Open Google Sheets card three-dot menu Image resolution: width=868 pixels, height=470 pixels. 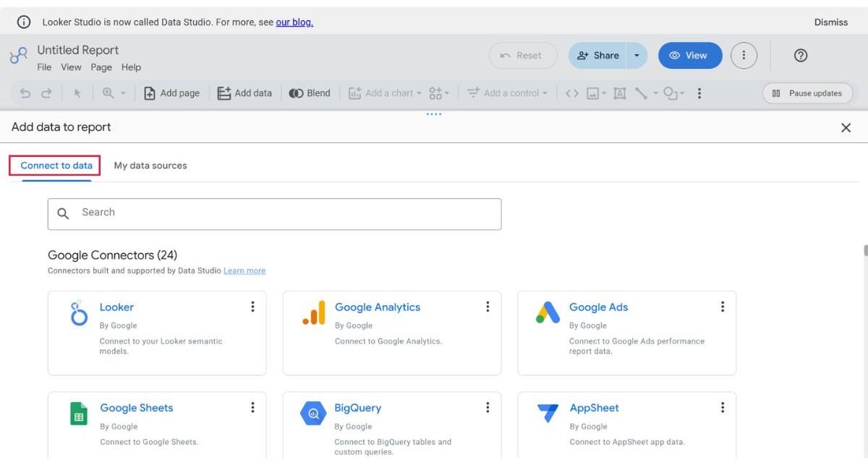point(252,408)
